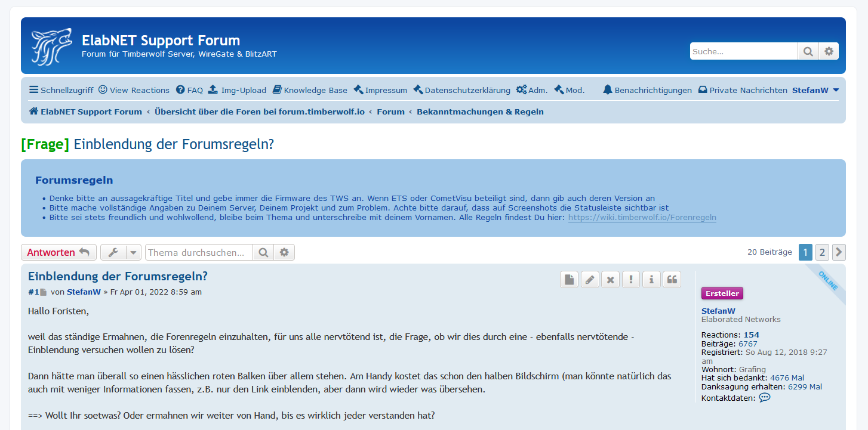Delete post with the X icon
Screen dimensions: 868x430
point(610,279)
